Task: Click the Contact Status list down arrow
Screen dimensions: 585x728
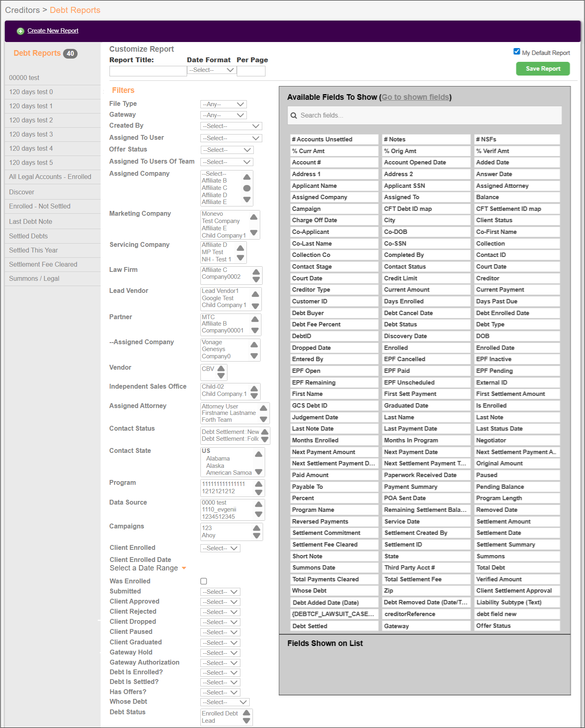Action: pos(265,440)
